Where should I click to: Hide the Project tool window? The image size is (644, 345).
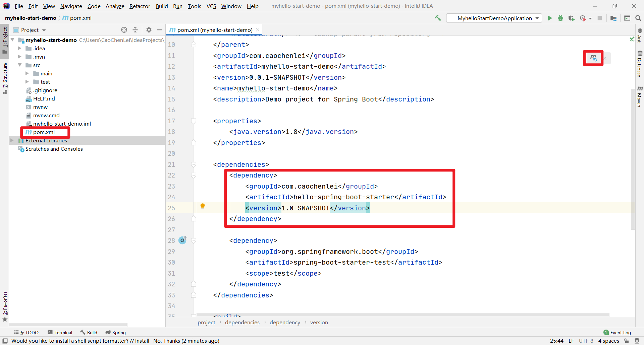pos(160,30)
